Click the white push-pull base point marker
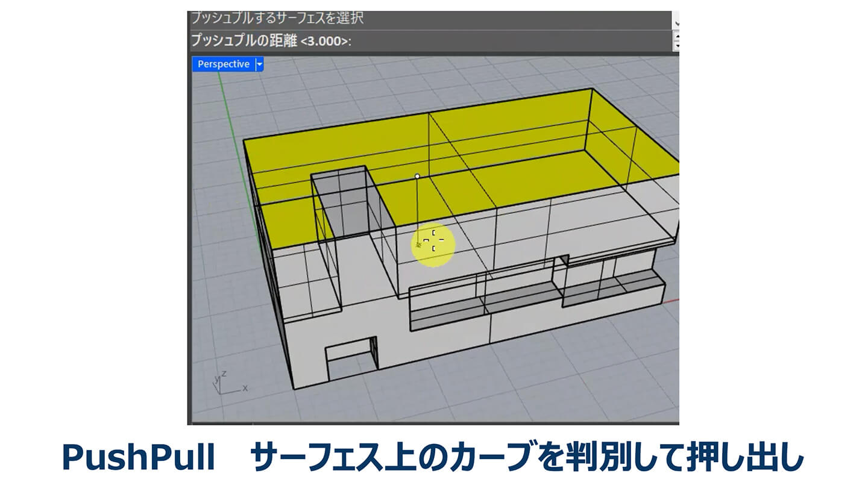 pyautogui.click(x=417, y=177)
